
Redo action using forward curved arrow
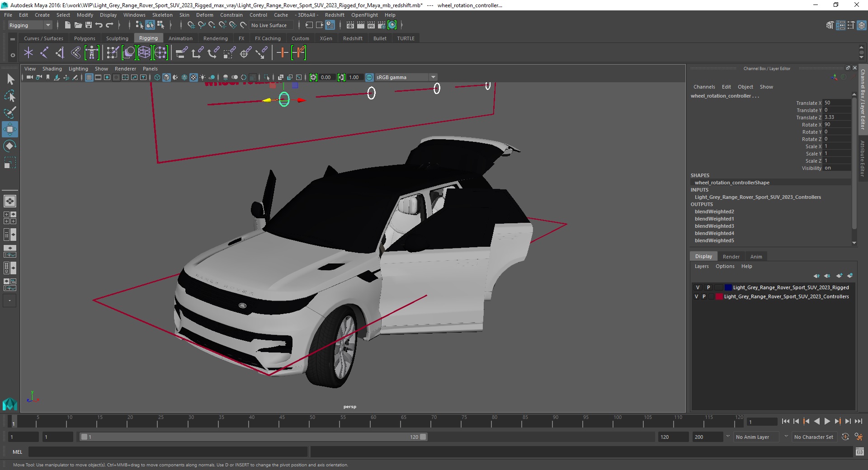pos(109,25)
